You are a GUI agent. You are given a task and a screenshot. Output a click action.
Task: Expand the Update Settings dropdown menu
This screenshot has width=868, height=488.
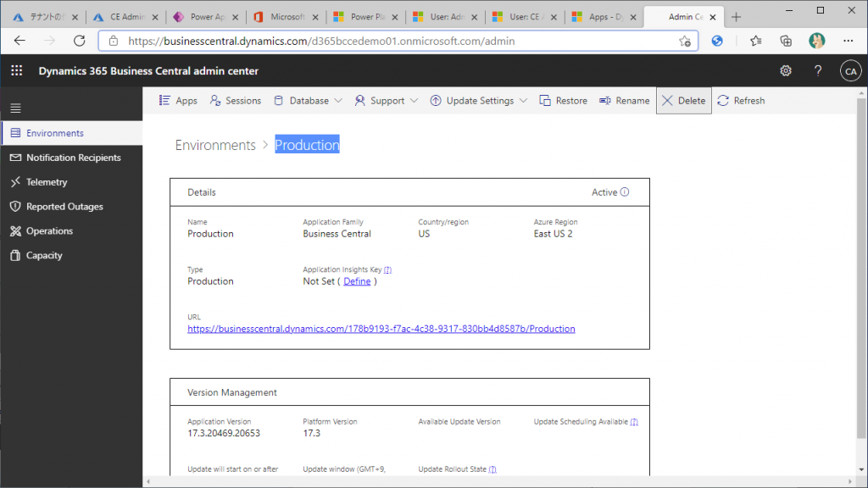click(x=478, y=101)
